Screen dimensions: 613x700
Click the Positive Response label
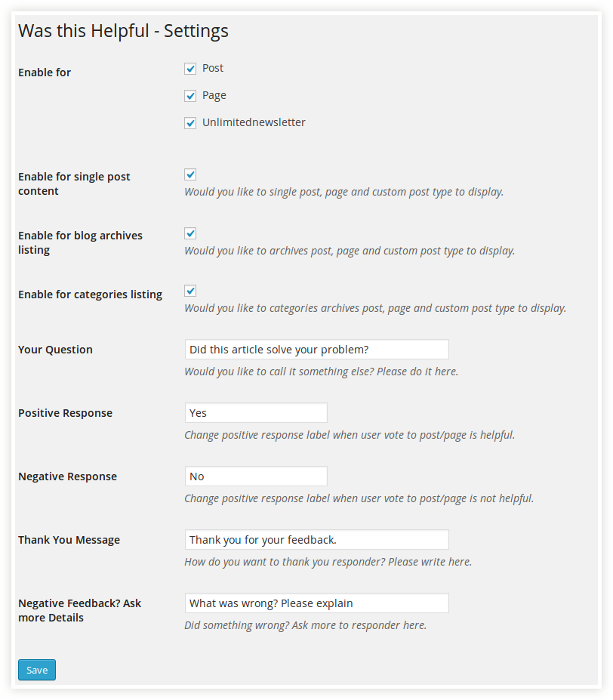click(x=65, y=413)
